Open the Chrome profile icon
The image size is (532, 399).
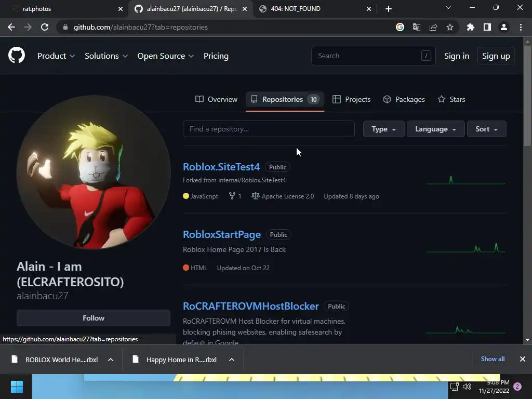pyautogui.click(x=504, y=27)
